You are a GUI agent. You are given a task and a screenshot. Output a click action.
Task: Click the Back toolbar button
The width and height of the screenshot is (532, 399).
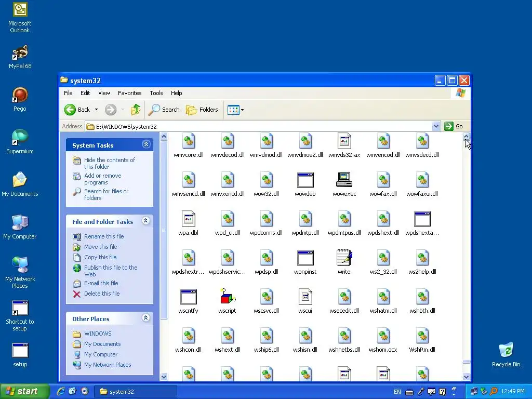click(x=78, y=110)
